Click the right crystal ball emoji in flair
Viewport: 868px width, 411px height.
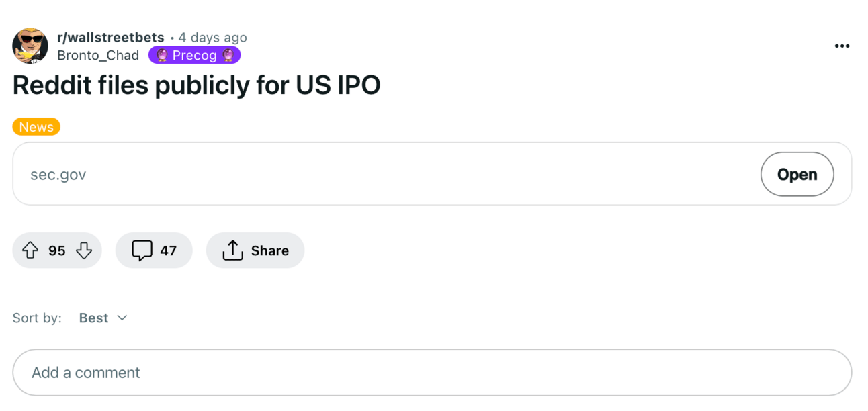[x=228, y=56]
